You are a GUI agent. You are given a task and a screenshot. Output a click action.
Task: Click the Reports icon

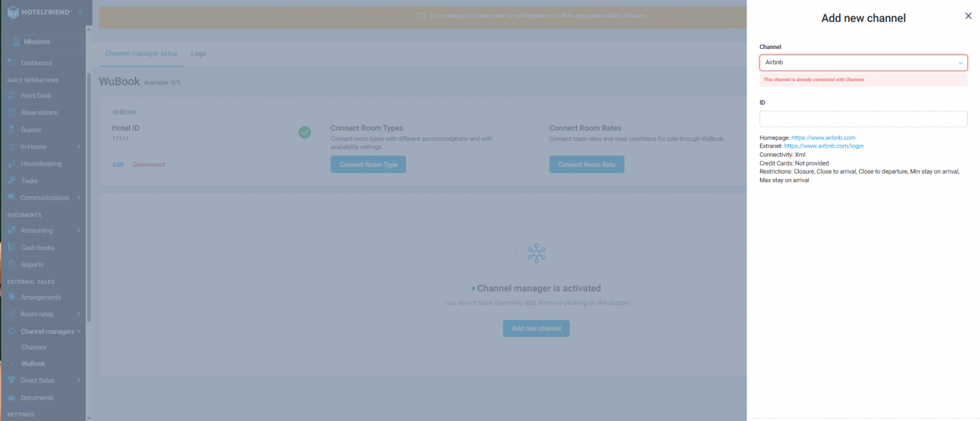tap(12, 265)
